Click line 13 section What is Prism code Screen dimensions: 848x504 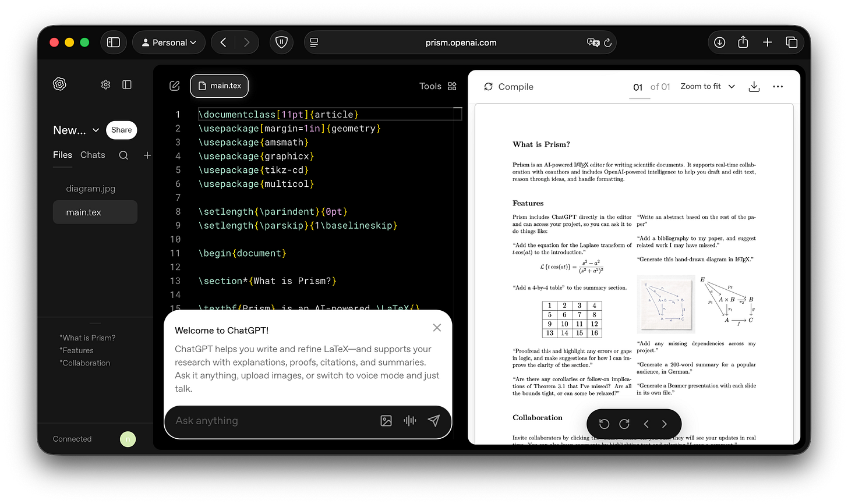point(267,281)
